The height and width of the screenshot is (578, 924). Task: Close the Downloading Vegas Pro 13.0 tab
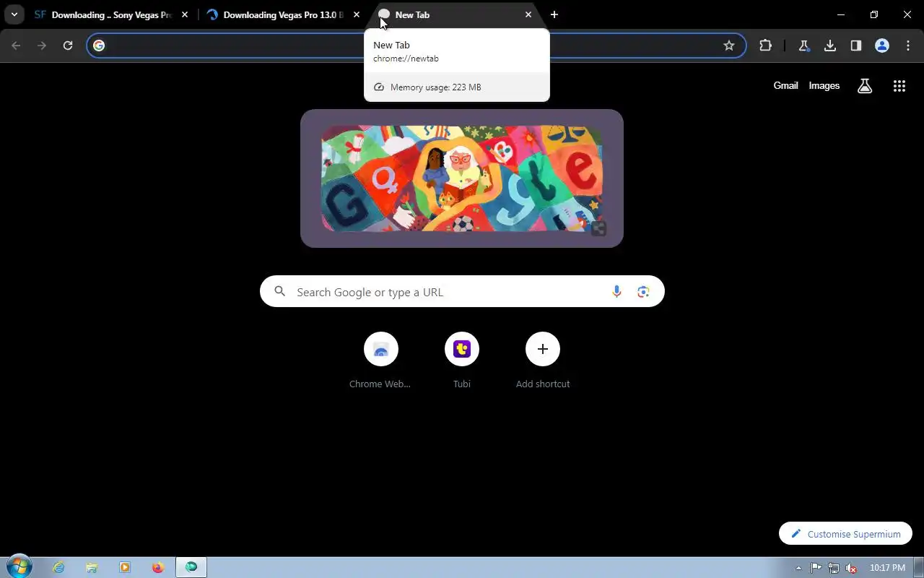click(x=356, y=14)
